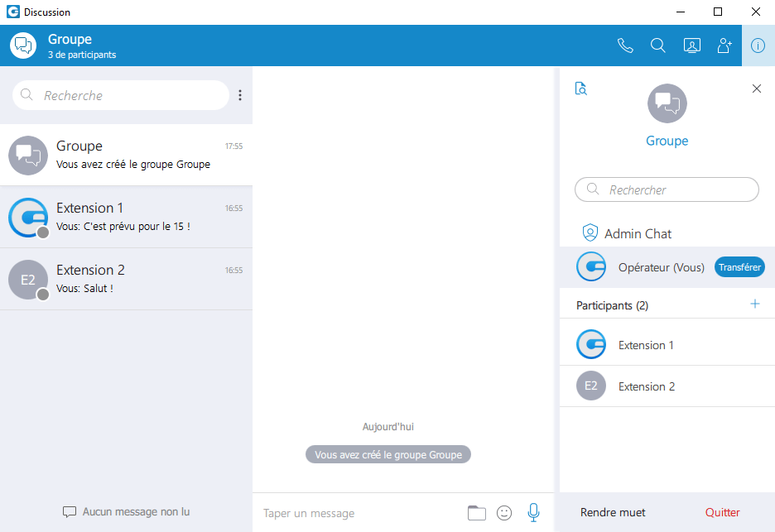Click Quitter to leave the group
Screen dimensions: 775x532
point(722,512)
